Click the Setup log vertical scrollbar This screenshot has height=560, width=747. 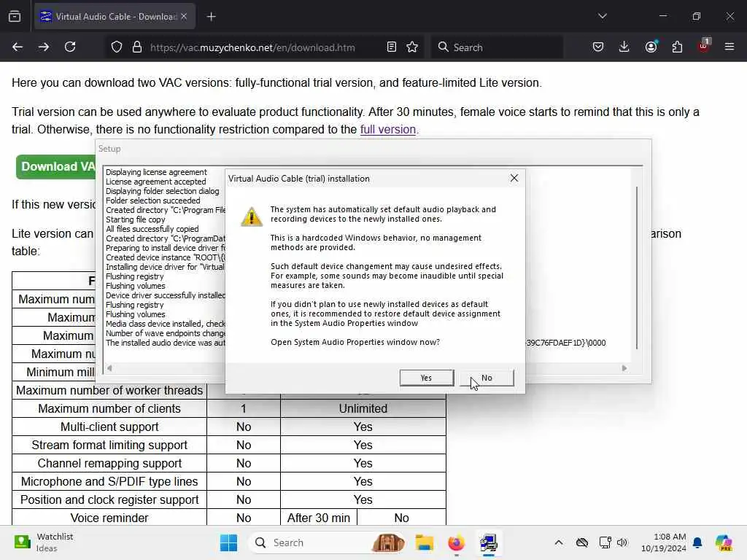click(637, 268)
